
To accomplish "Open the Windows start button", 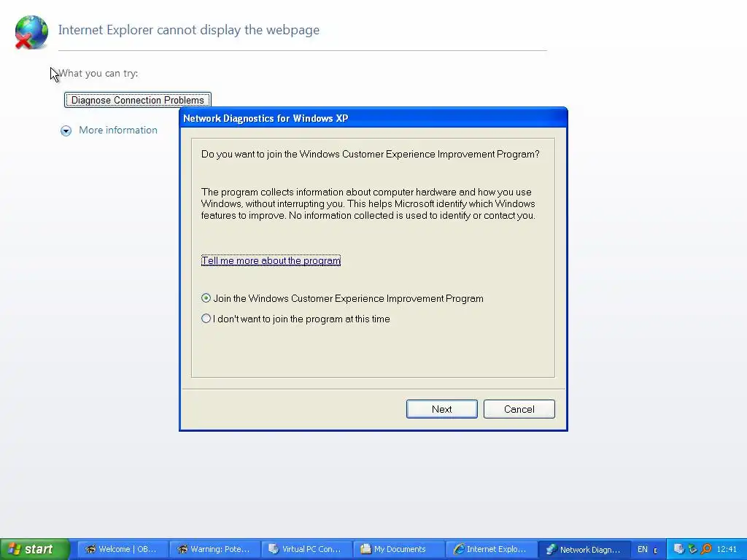I will [x=35, y=549].
